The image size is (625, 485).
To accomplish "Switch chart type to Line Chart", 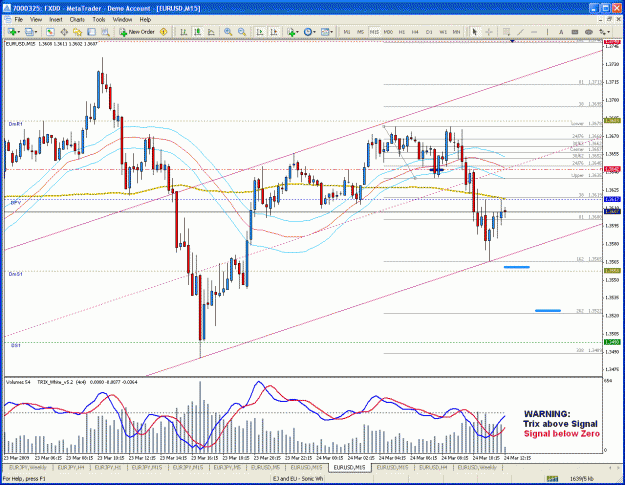I will (211, 32).
